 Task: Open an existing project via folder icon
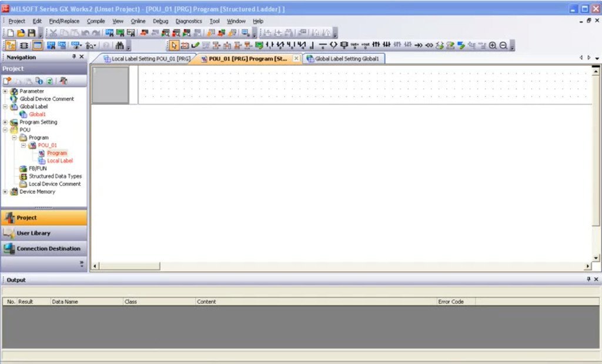coord(21,33)
